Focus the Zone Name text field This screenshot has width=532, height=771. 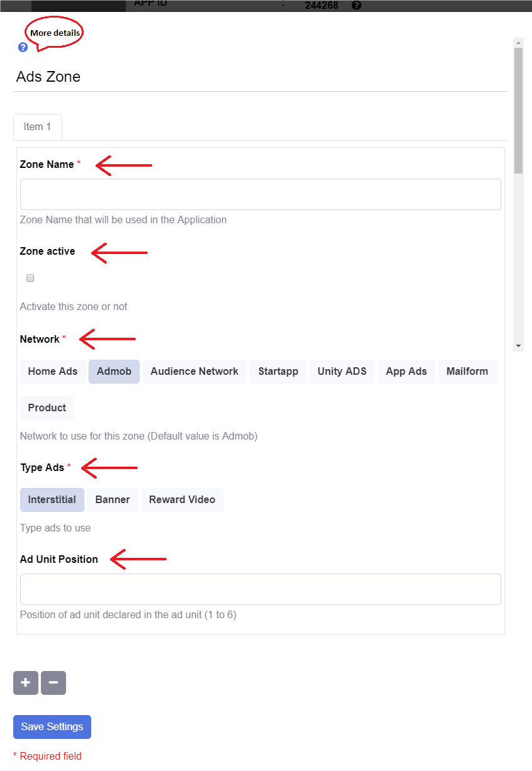tap(260, 194)
